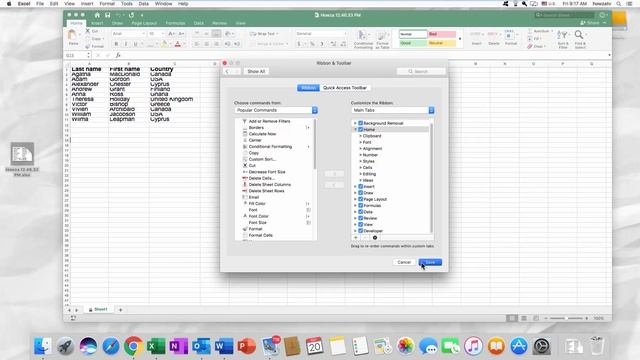Uncheck the Formulas checkbox

pos(360,205)
